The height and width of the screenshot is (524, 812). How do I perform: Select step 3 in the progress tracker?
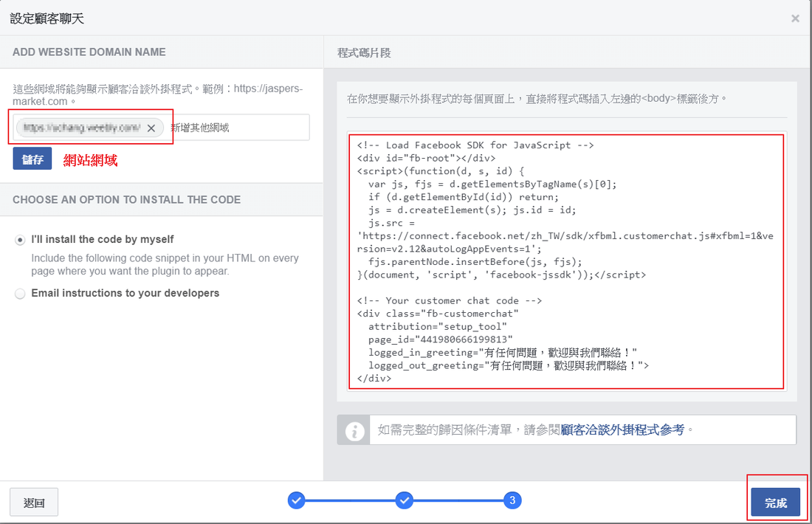click(512, 500)
